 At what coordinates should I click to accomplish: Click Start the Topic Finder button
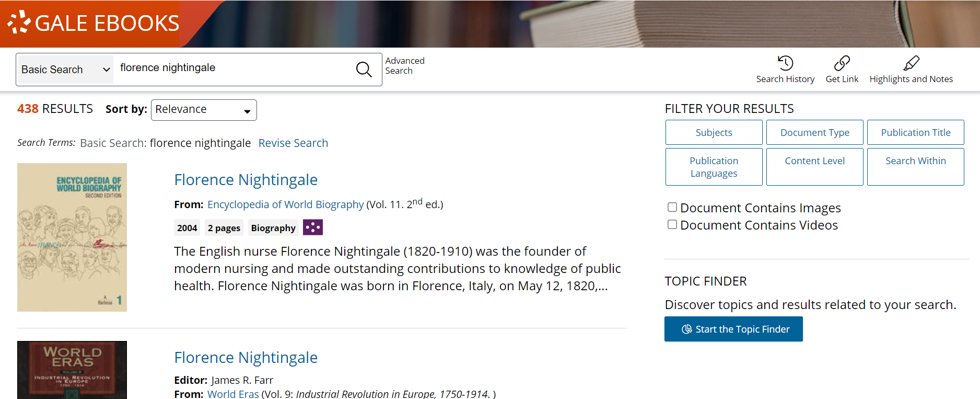tap(733, 329)
